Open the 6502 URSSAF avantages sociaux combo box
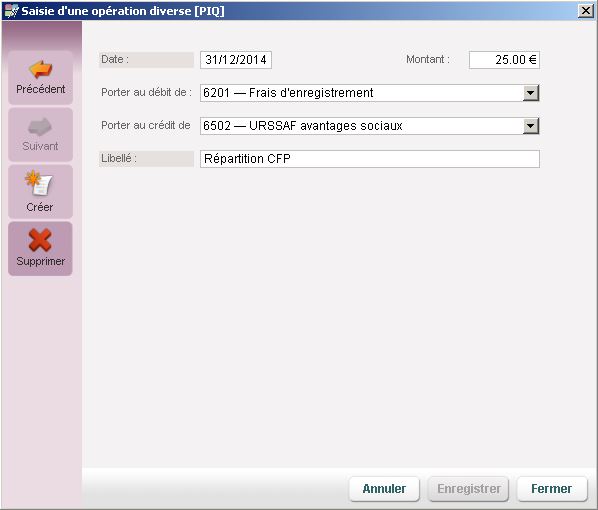This screenshot has width=598, height=510. click(370, 126)
